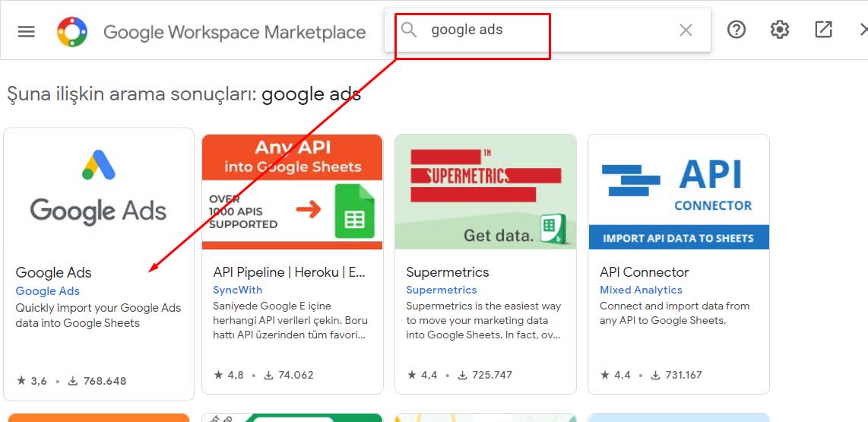
Task: Click the search field containing google ads
Action: tap(547, 30)
